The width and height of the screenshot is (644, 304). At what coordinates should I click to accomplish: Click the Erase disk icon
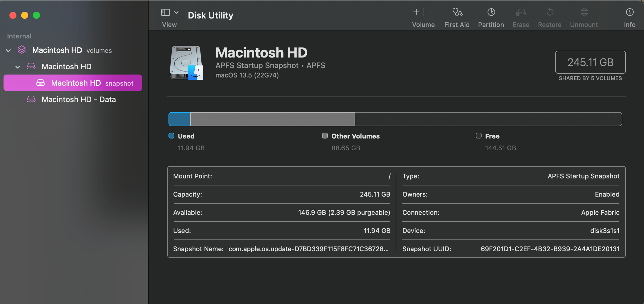pos(521,12)
